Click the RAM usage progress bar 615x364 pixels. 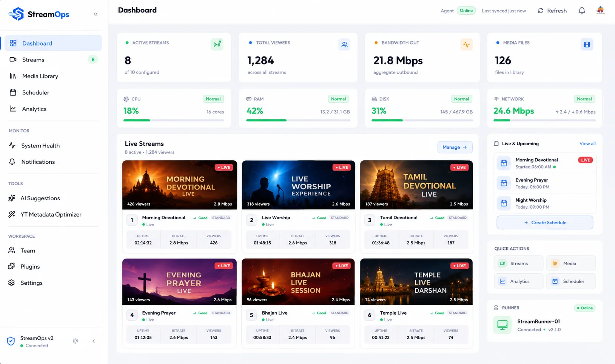coord(298,120)
